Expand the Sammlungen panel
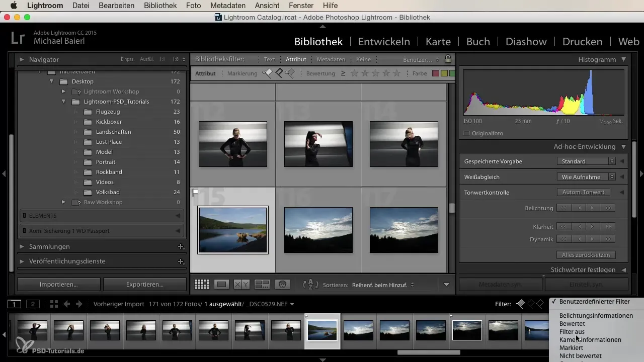This screenshot has height=362, width=644. (22, 246)
